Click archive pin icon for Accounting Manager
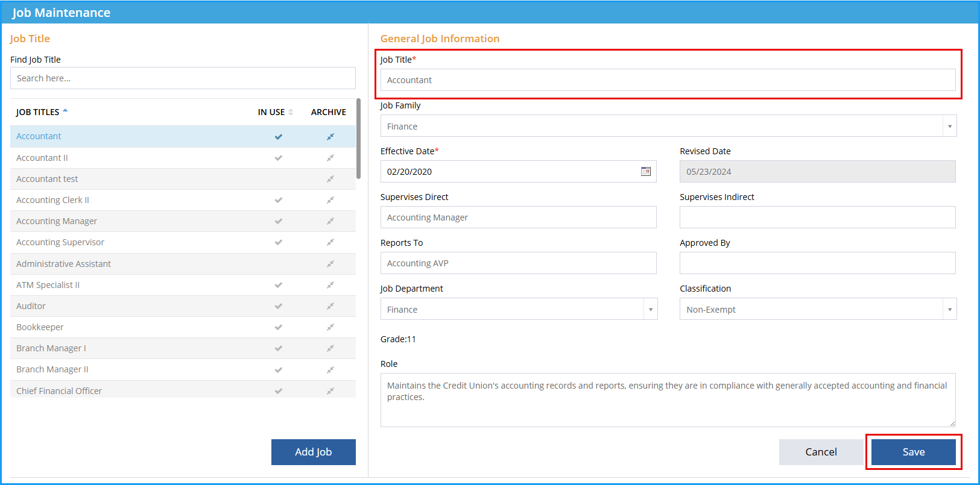 [330, 221]
